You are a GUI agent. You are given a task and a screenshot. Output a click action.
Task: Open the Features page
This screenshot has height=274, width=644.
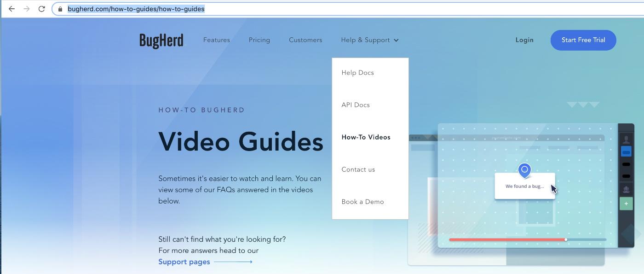tap(217, 40)
